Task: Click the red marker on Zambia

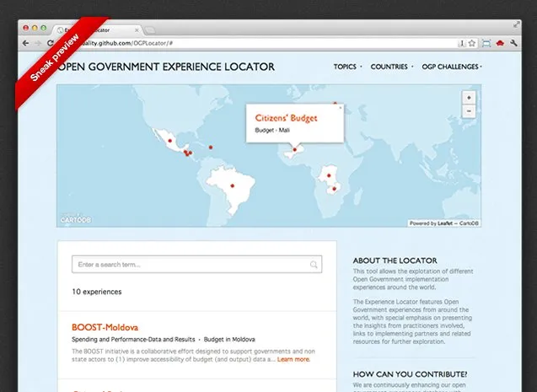Action: [x=334, y=189]
